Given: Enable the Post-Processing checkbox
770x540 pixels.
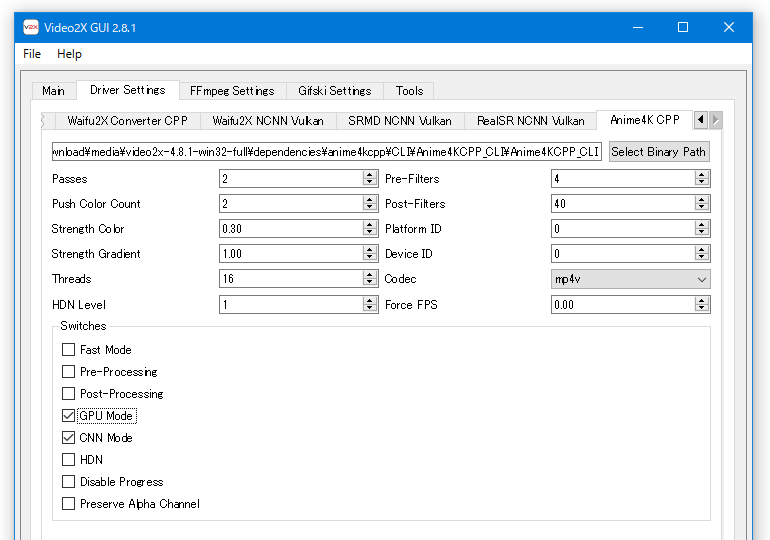Looking at the screenshot, I should pos(68,394).
